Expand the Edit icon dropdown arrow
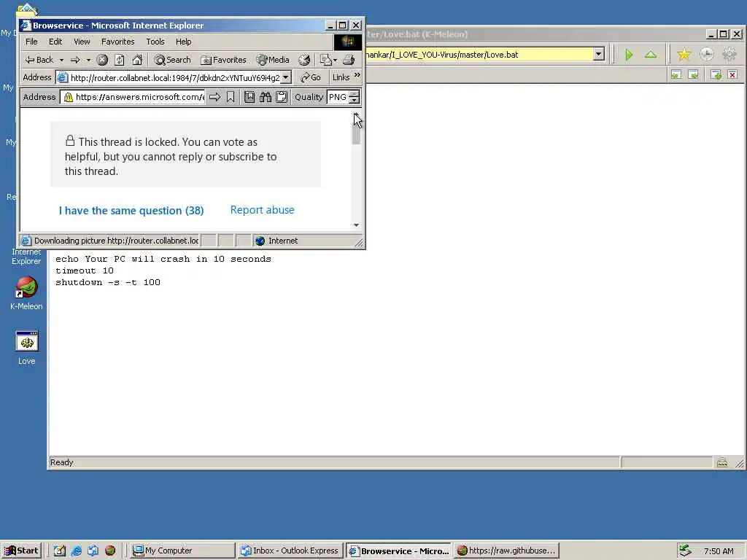The height and width of the screenshot is (560, 747). [335, 60]
